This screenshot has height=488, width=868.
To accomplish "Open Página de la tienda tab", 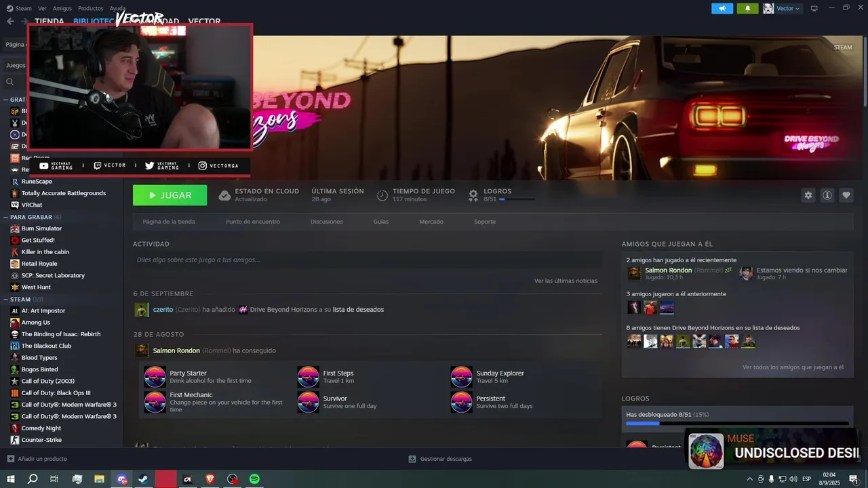I will pyautogui.click(x=169, y=222).
